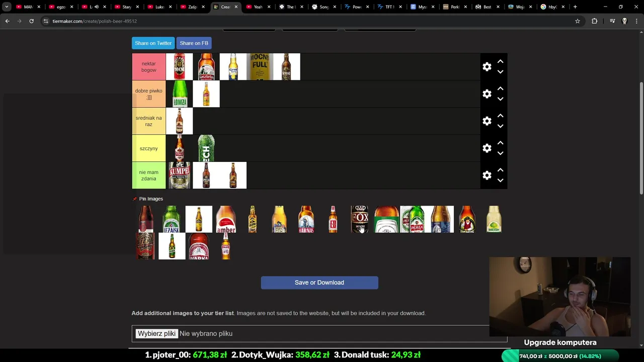
Task: Select EB bottle from unranked images
Action: (x=333, y=219)
